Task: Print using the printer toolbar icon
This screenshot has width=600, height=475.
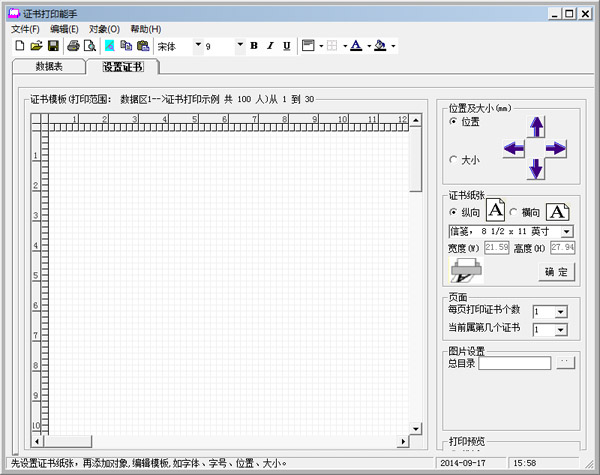Action: 73,46
